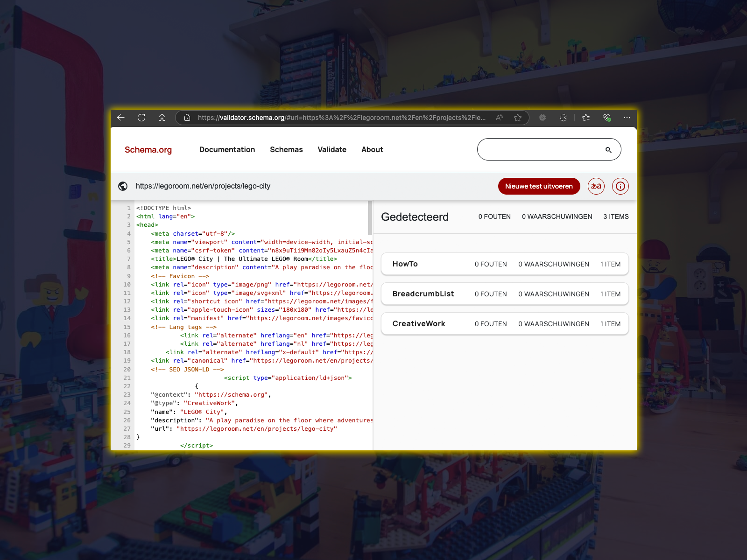Open the Schema.org home logo link

click(x=148, y=150)
